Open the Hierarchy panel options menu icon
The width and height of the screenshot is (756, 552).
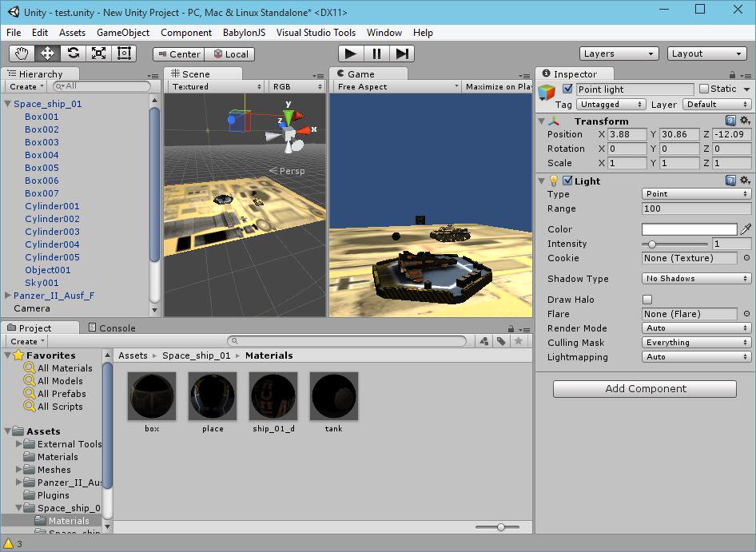click(x=153, y=76)
